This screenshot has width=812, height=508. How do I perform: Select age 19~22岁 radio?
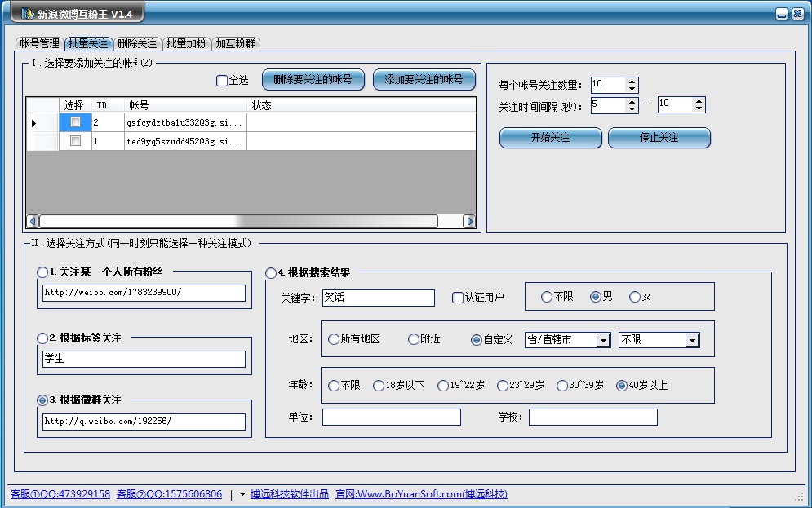(443, 386)
